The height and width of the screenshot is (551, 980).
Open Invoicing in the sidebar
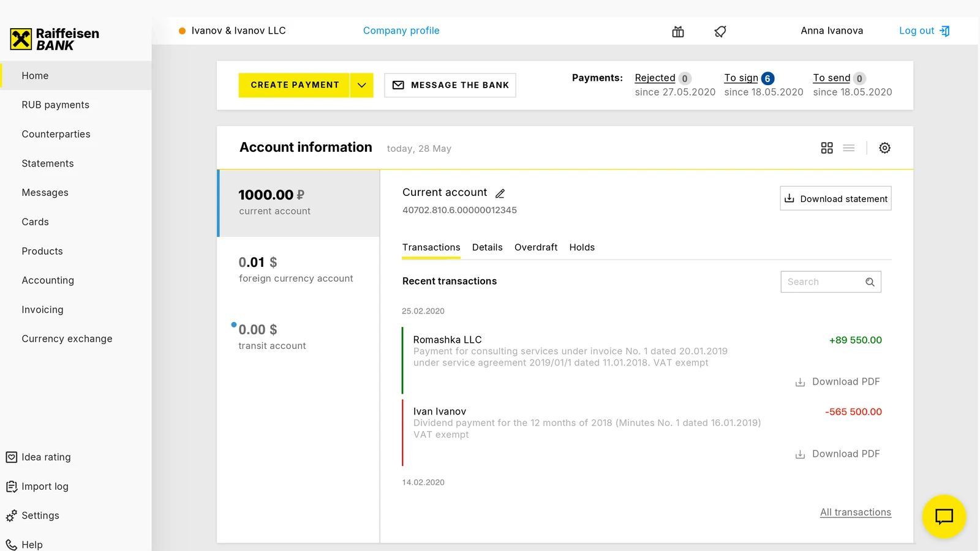point(76,310)
